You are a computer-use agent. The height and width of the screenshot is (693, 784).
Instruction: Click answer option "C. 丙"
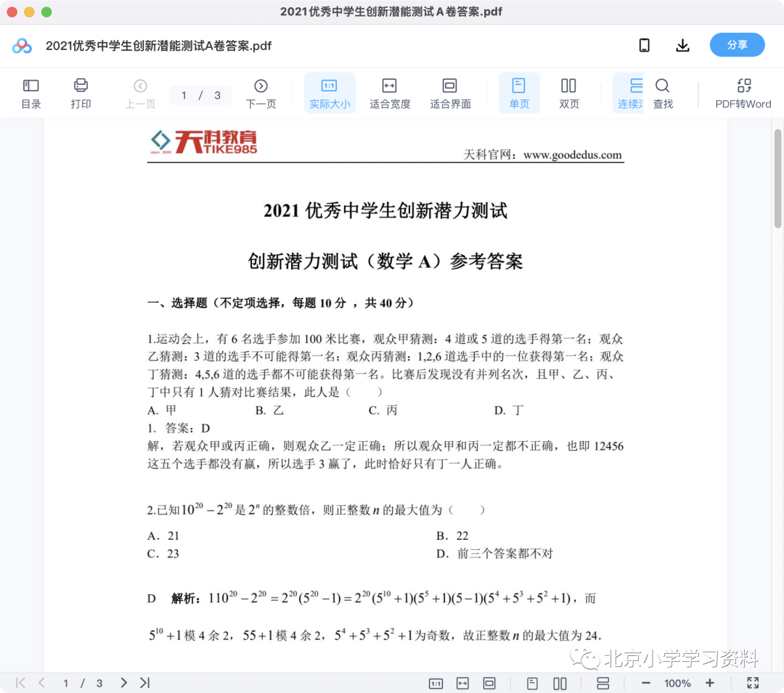[x=383, y=411]
